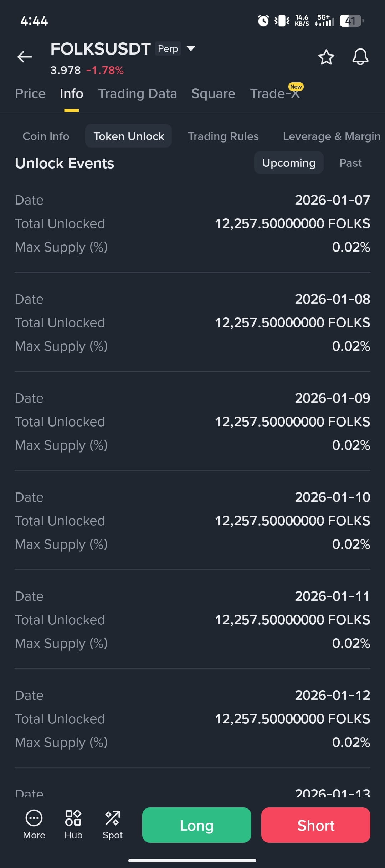Add FOLKSUSDT to favorites with star icon
The width and height of the screenshot is (385, 868).
pyautogui.click(x=326, y=57)
